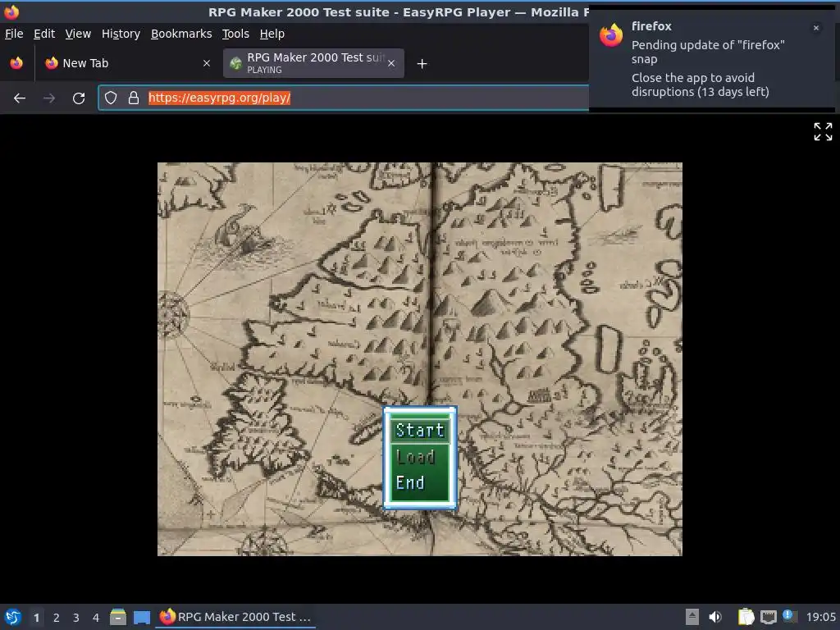
Task: Open tracking protection shield icon
Action: (x=111, y=98)
